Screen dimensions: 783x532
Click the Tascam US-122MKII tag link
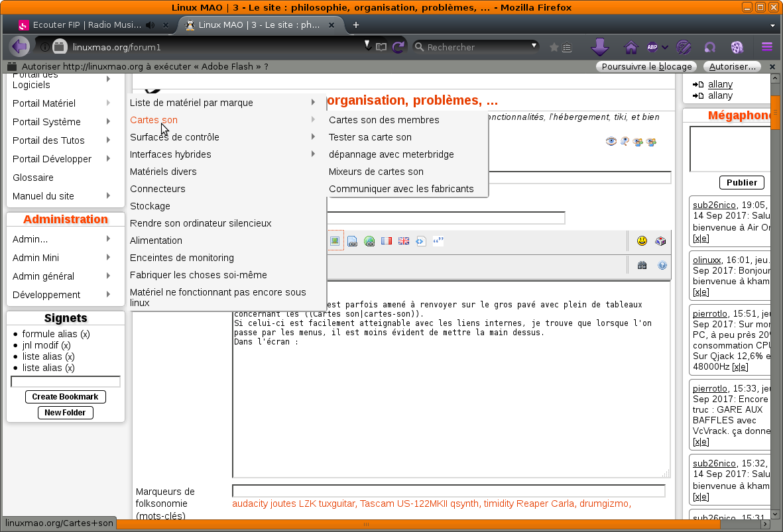[x=404, y=504]
